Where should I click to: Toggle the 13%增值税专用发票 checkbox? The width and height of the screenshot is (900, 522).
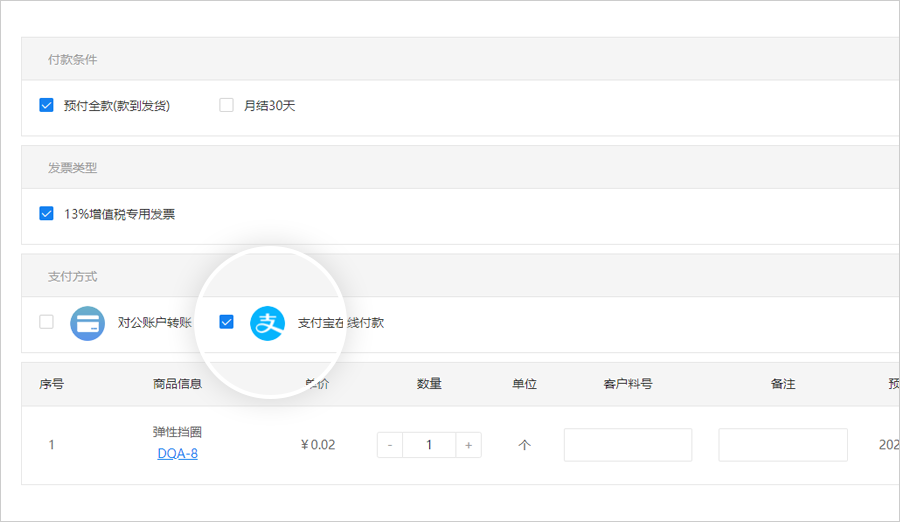tap(46, 213)
